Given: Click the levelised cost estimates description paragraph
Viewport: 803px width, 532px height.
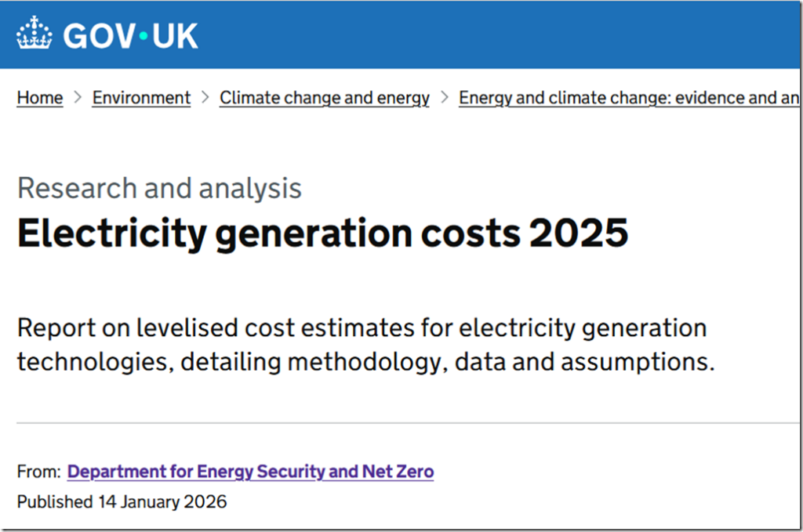Looking at the screenshot, I should coord(362,328).
